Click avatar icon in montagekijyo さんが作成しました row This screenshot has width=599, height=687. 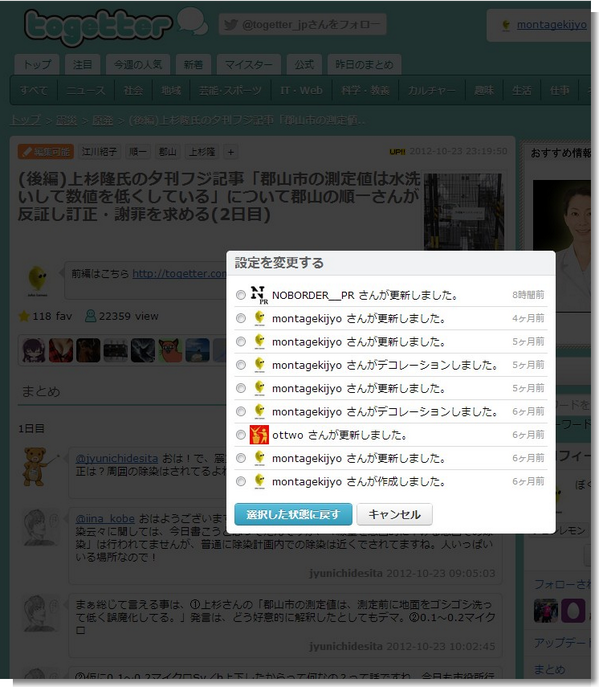pos(259,482)
